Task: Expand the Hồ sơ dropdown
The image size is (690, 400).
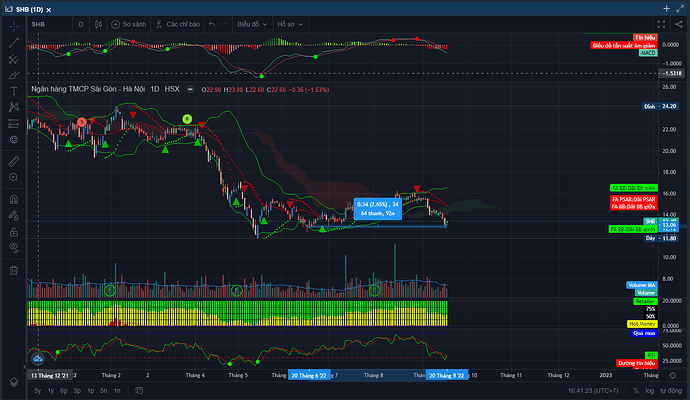Action: [x=289, y=23]
